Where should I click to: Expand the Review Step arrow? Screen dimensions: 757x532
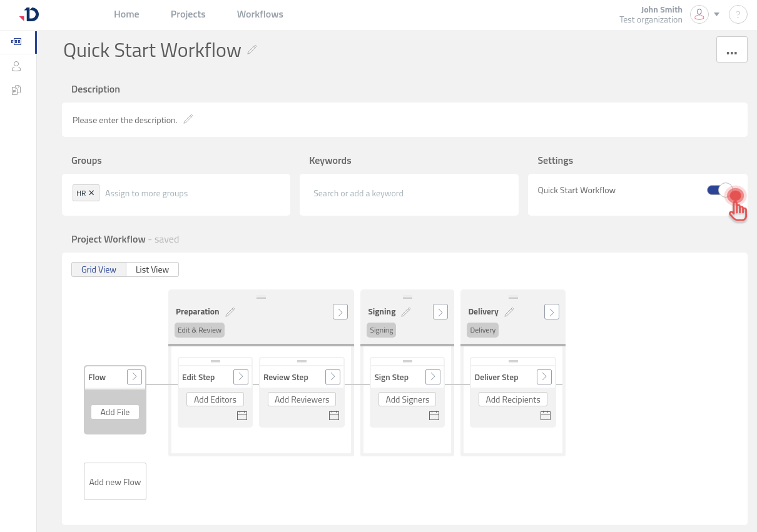(x=333, y=376)
